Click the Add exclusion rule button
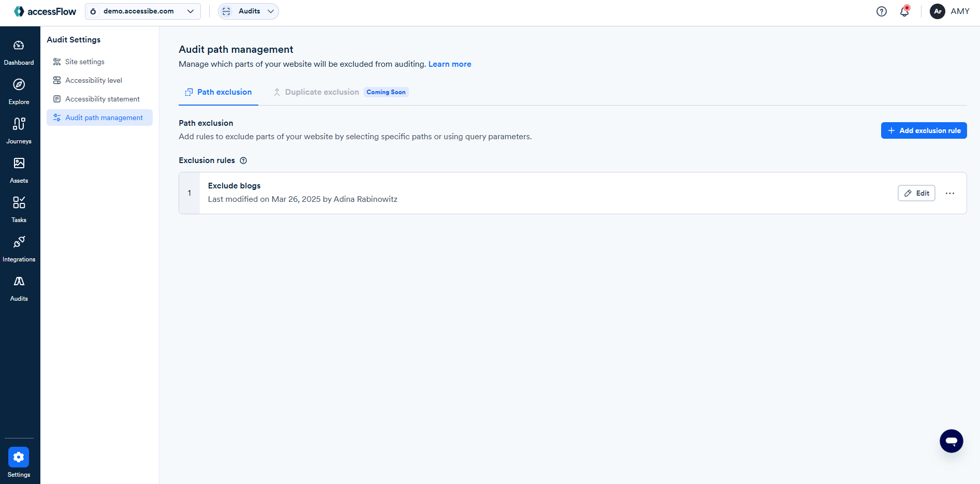The image size is (980, 484). [x=924, y=130]
